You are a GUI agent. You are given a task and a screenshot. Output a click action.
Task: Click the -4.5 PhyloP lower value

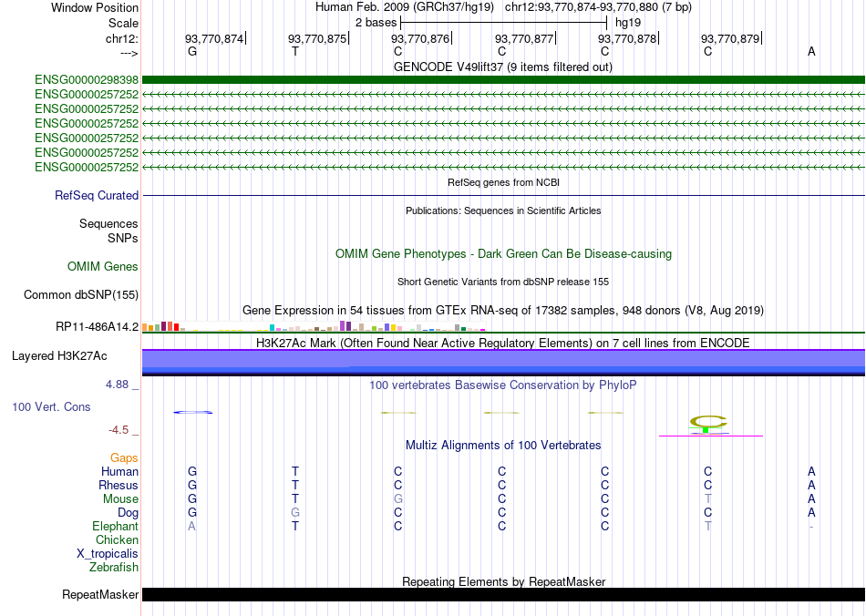pos(119,430)
